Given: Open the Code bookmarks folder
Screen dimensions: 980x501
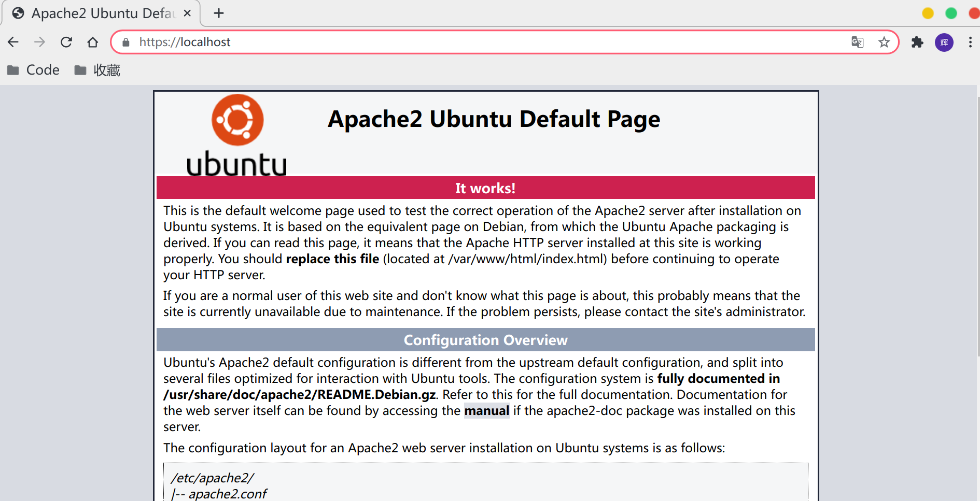Looking at the screenshot, I should (x=34, y=70).
